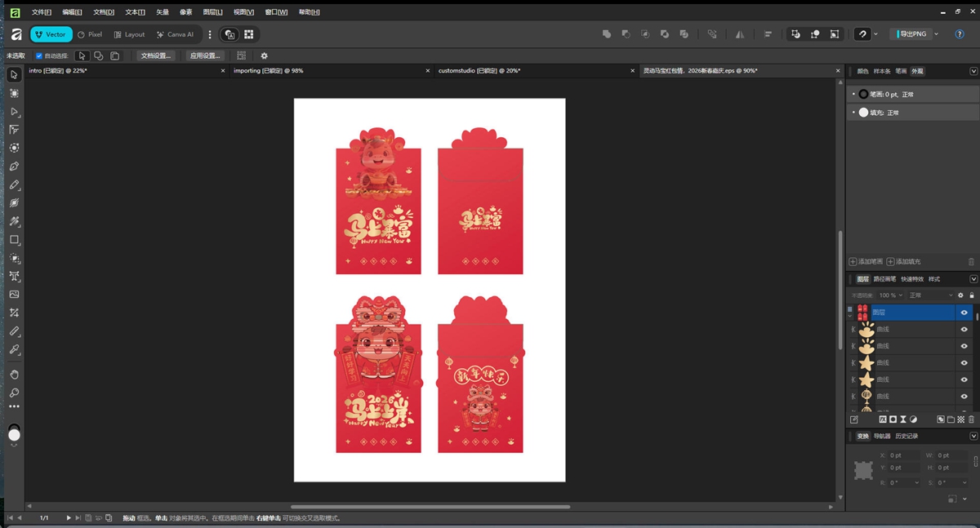Click the 导出PNG button
Viewport: 980px width, 528px height.
click(x=910, y=34)
